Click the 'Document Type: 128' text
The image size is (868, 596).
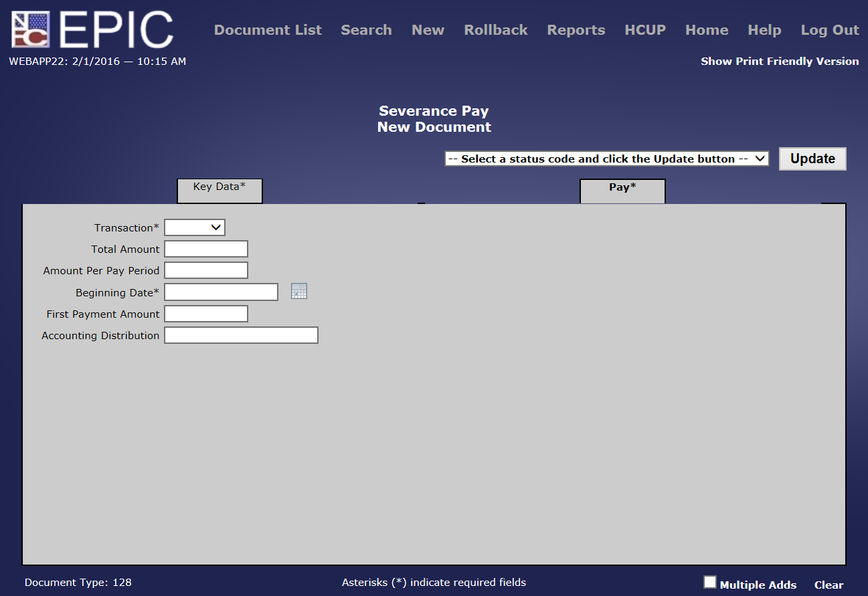coord(78,582)
